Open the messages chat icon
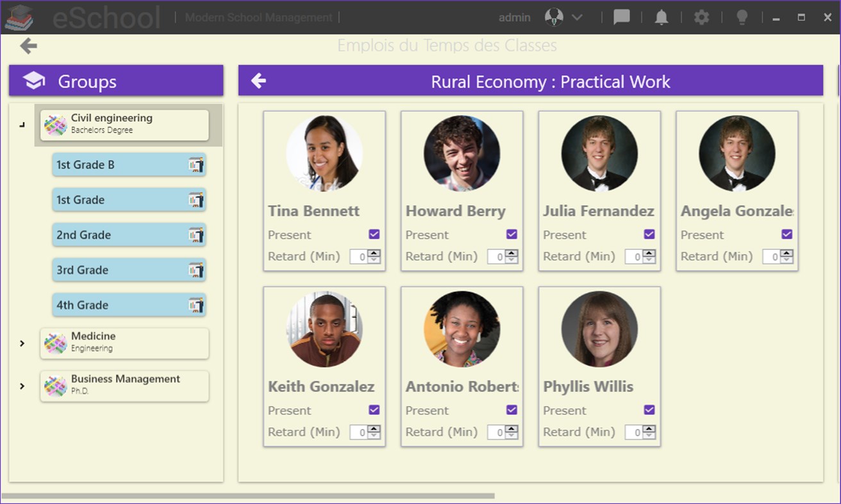Screen dimensions: 841x504 pos(621,17)
